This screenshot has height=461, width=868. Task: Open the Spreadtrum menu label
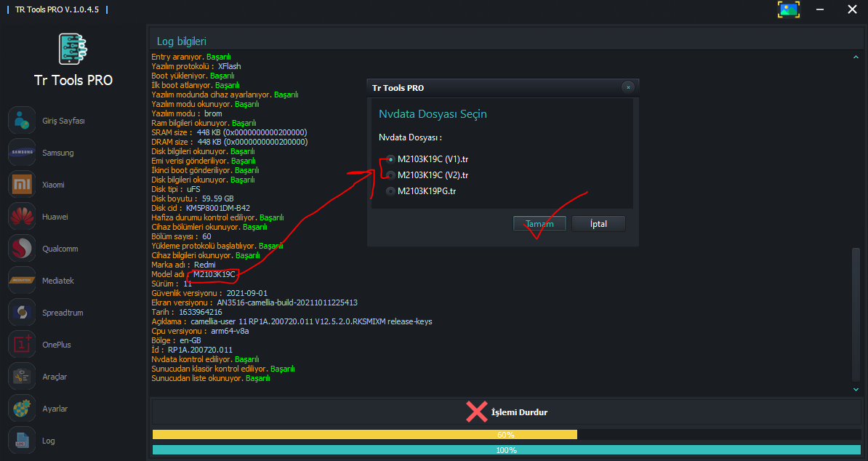[63, 313]
